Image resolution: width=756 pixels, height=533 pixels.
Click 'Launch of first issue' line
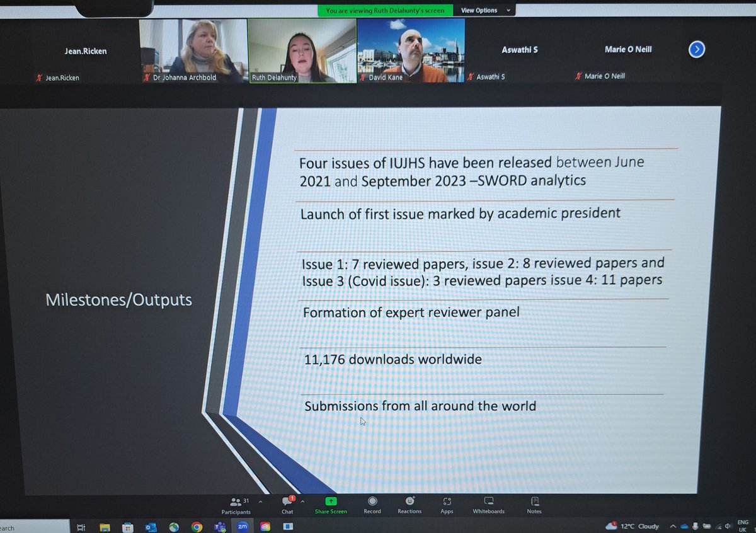tap(461, 213)
